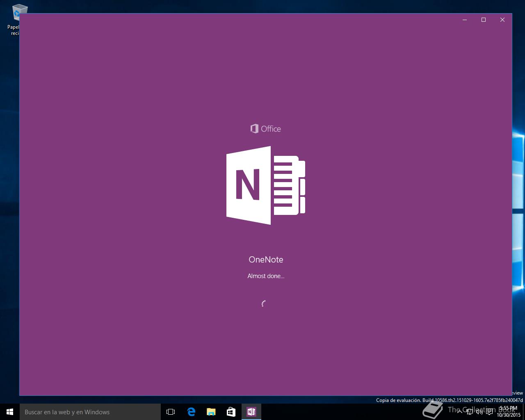This screenshot has width=525, height=420.
Task: Minimize the OneNote window
Action: [x=465, y=20]
